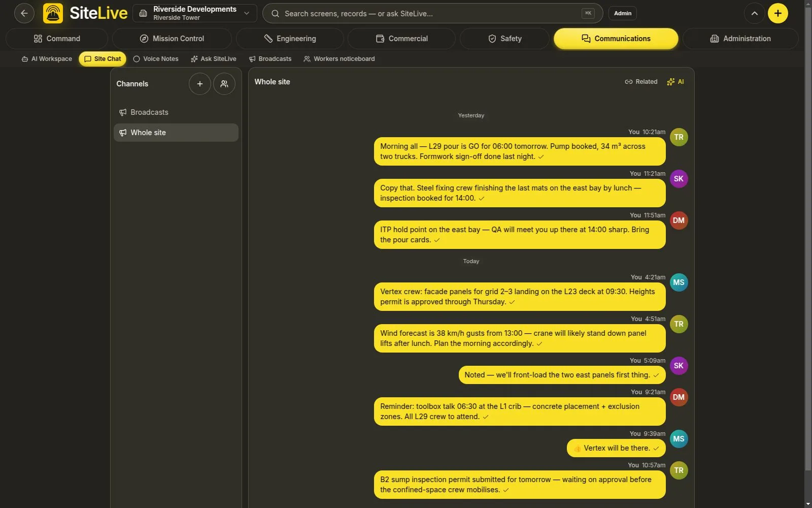The width and height of the screenshot is (812, 508).
Task: Open the channel members people icon
Action: pyautogui.click(x=224, y=84)
